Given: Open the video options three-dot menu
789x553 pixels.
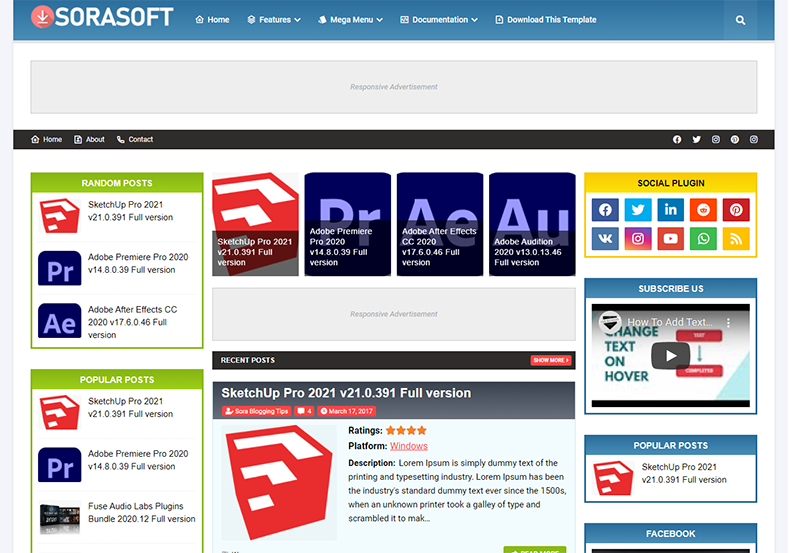Looking at the screenshot, I should click(728, 322).
